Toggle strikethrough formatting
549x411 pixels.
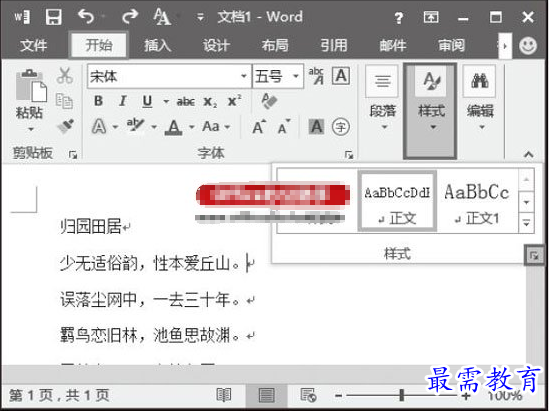(x=186, y=102)
